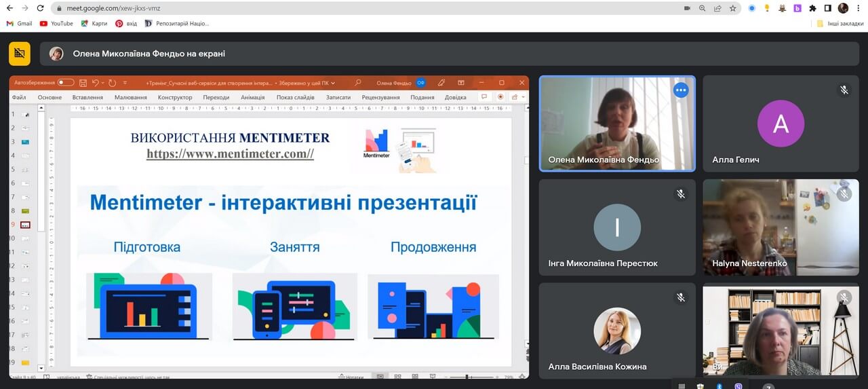868x389 pixels.
Task: Reload the Google Meet page
Action: 40,8
